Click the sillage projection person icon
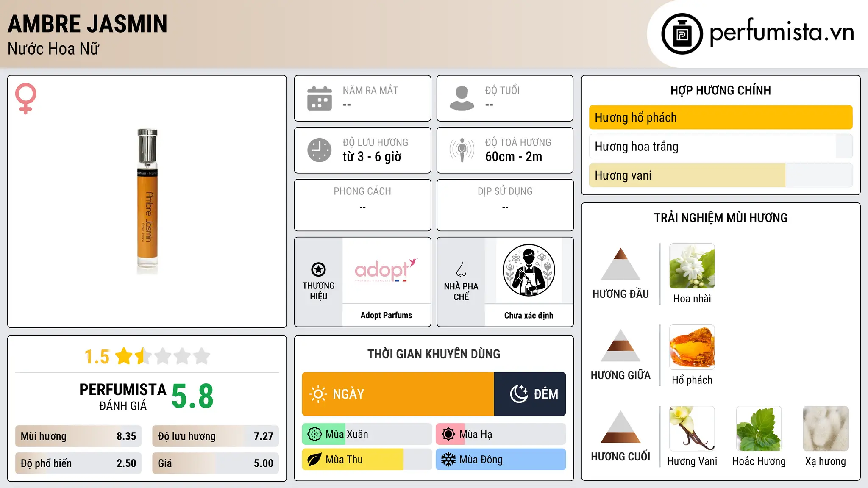The width and height of the screenshot is (868, 488). [462, 150]
